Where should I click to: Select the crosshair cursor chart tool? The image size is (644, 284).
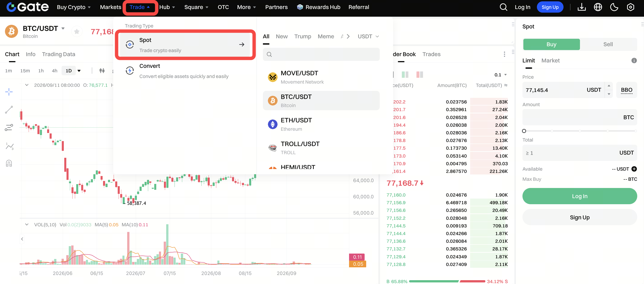[9, 92]
